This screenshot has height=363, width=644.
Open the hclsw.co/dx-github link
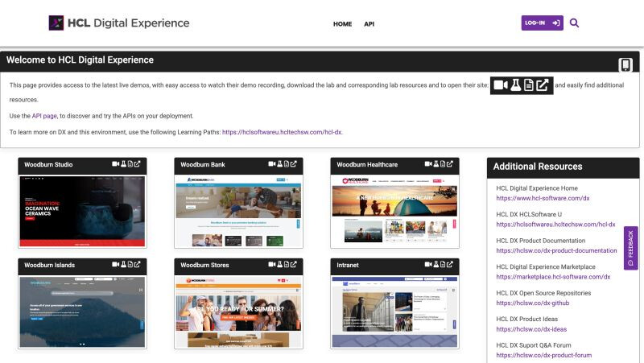(533, 303)
